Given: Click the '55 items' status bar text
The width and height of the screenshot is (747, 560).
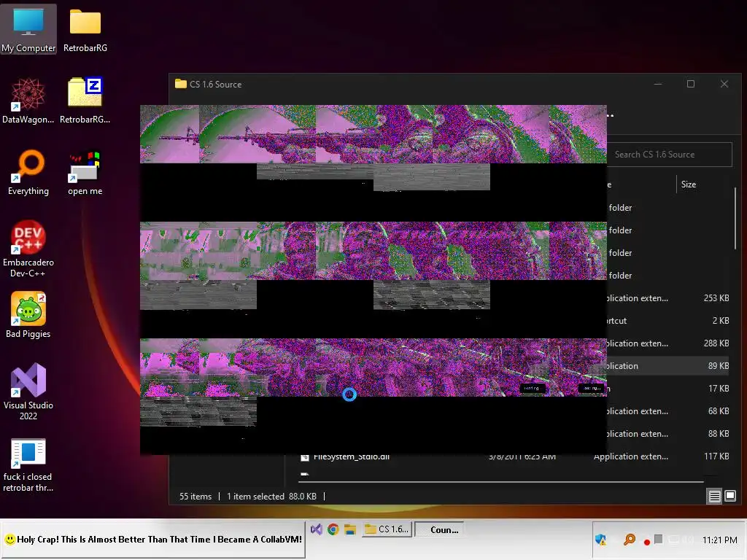Looking at the screenshot, I should pyautogui.click(x=196, y=496).
